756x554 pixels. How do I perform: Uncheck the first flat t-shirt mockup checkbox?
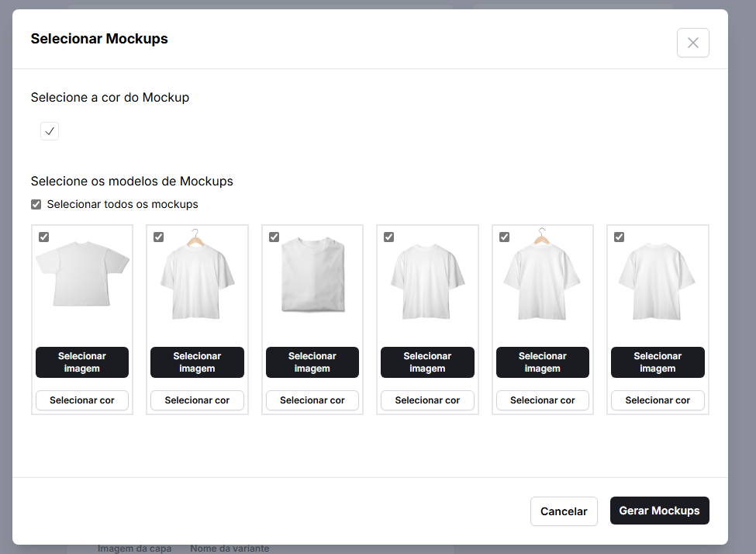[x=44, y=237]
